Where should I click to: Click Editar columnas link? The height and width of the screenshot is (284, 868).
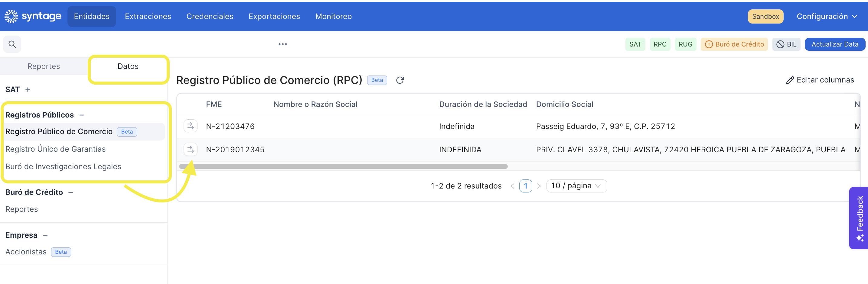(820, 80)
